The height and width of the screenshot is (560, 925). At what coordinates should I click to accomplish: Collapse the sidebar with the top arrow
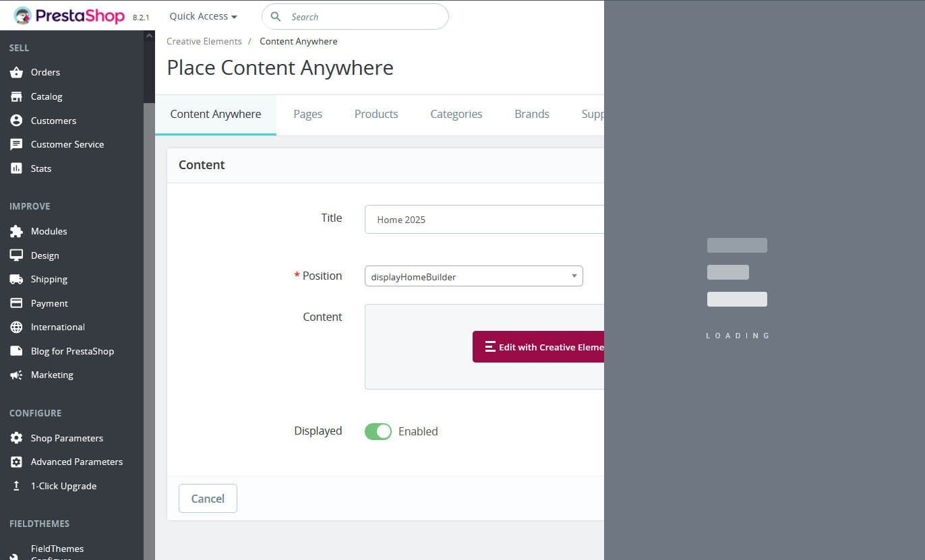pyautogui.click(x=149, y=36)
